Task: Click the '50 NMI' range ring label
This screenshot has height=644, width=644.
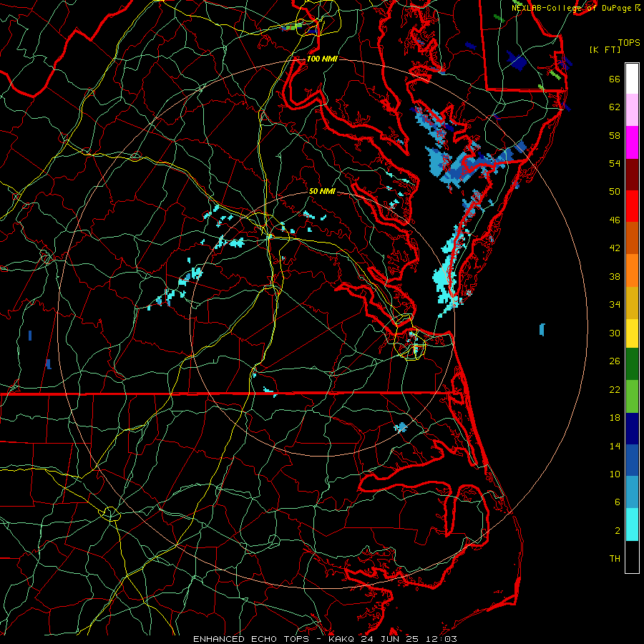Action: [322, 191]
